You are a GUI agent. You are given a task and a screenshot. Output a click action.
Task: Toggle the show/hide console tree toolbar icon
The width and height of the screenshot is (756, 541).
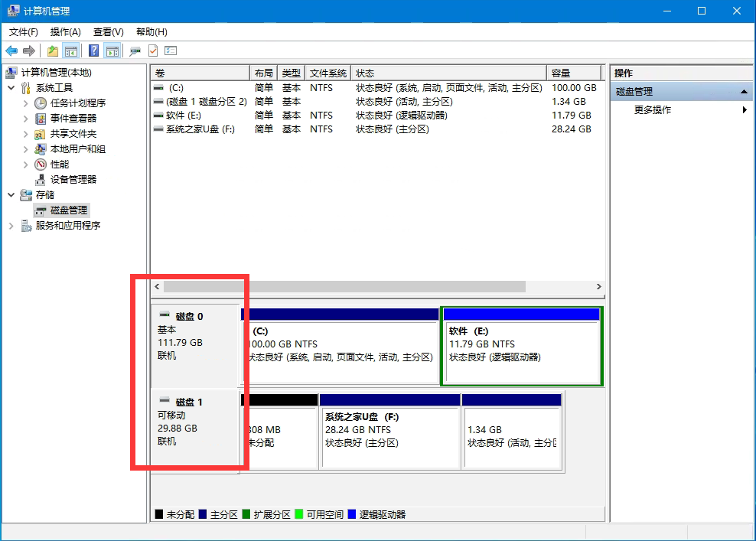tap(70, 51)
